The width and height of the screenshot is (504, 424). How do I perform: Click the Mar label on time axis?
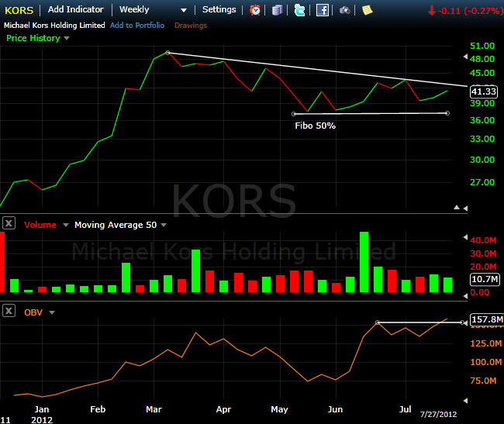(154, 409)
